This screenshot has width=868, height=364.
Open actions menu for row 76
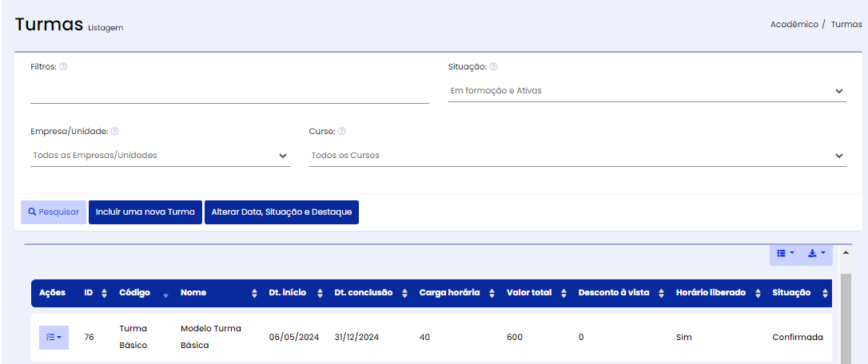click(x=54, y=338)
